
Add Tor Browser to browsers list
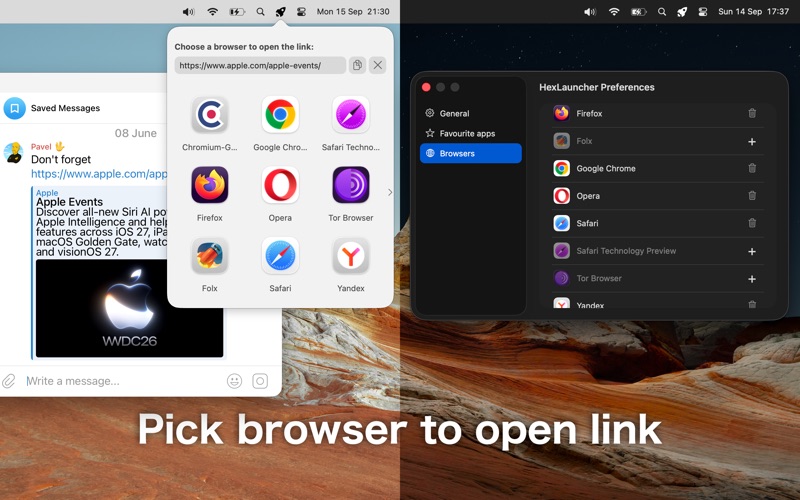tap(752, 279)
